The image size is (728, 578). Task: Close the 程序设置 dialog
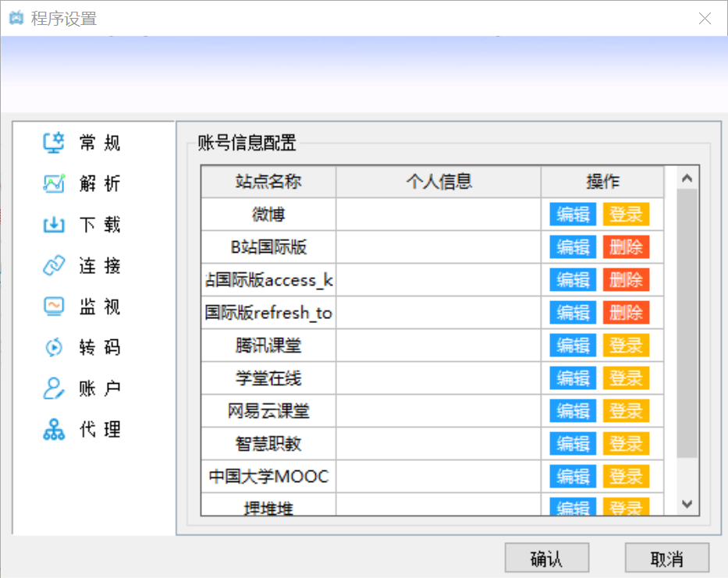pos(705,18)
